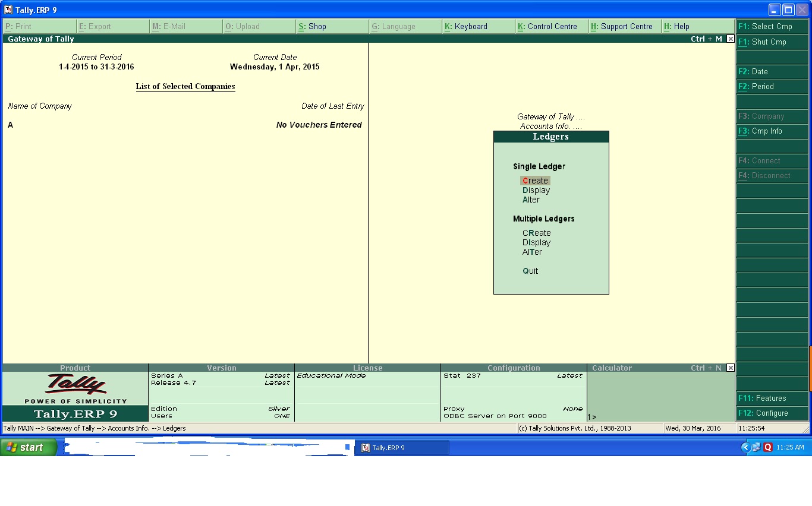Click the Ledgers menu title
Screen dimensions: 812x506
(x=551, y=137)
